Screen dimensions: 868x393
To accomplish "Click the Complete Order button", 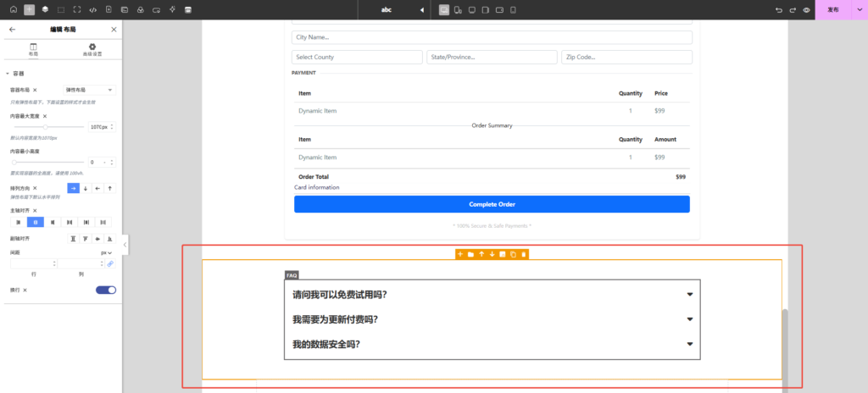I will coord(492,204).
